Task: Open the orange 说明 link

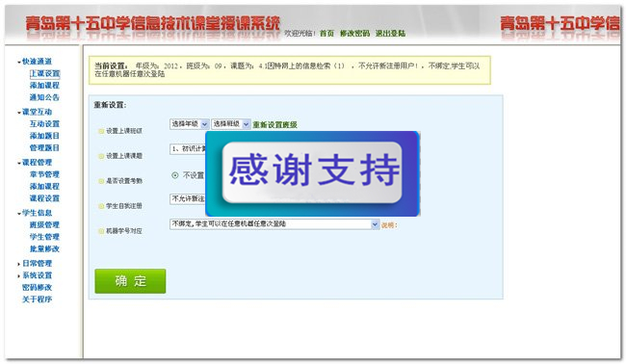Action: pos(389,225)
